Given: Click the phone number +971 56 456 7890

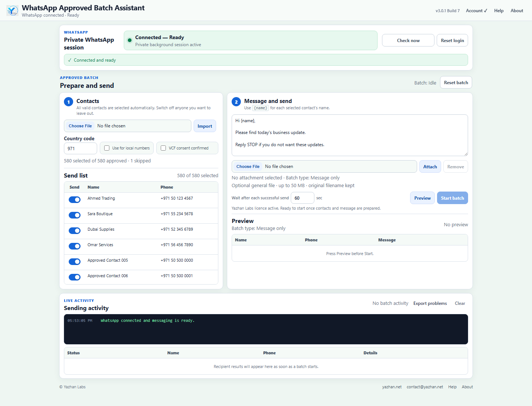Looking at the screenshot, I should coord(177,245).
